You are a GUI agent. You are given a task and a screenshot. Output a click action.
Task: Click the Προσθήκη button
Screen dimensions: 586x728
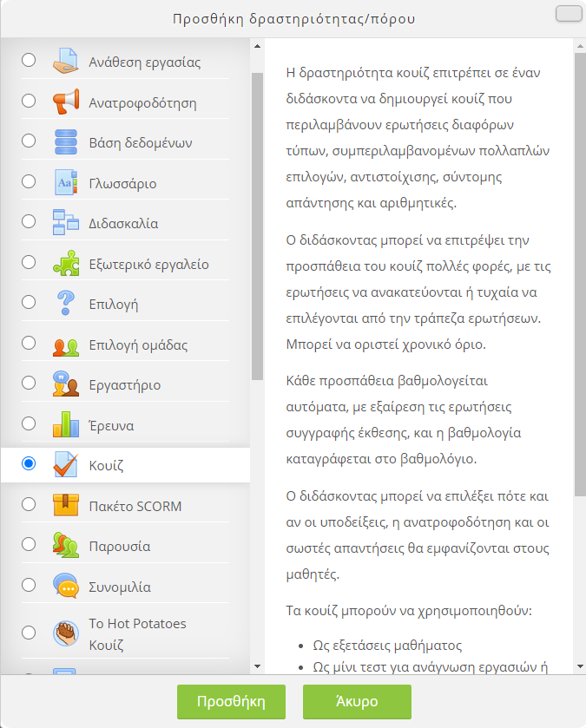point(231,702)
